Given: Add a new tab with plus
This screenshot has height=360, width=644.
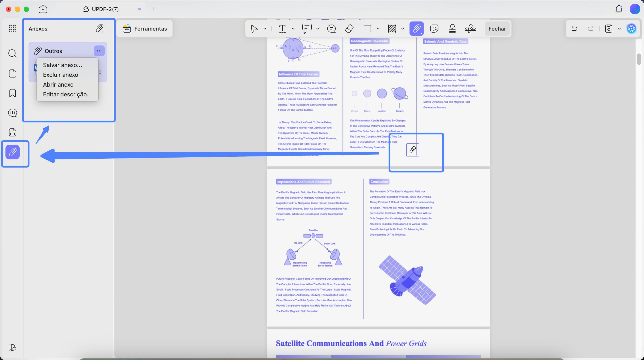Looking at the screenshot, I should 154,9.
